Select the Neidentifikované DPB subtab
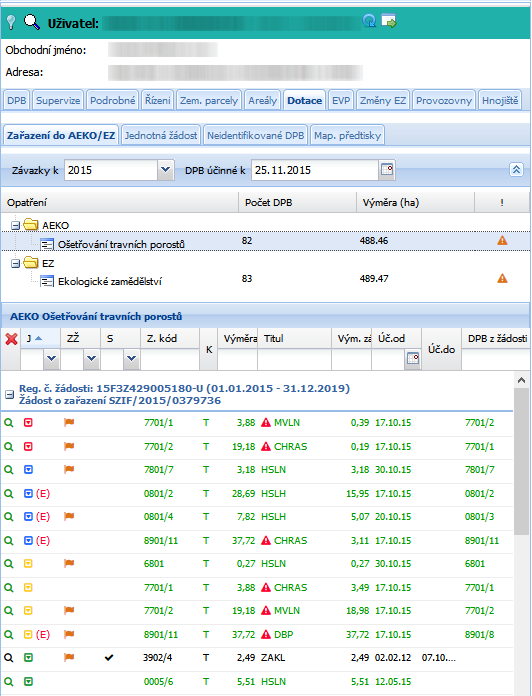Image resolution: width=532 pixels, height=696 pixels. pos(256,135)
